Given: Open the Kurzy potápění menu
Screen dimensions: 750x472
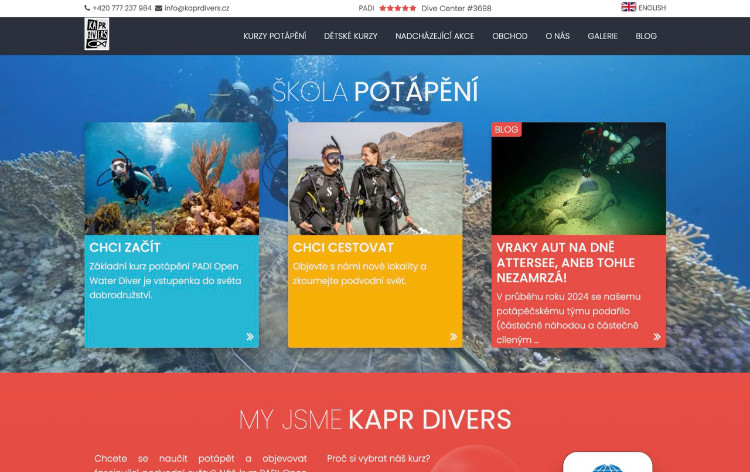Looking at the screenshot, I should pyautogui.click(x=274, y=36).
